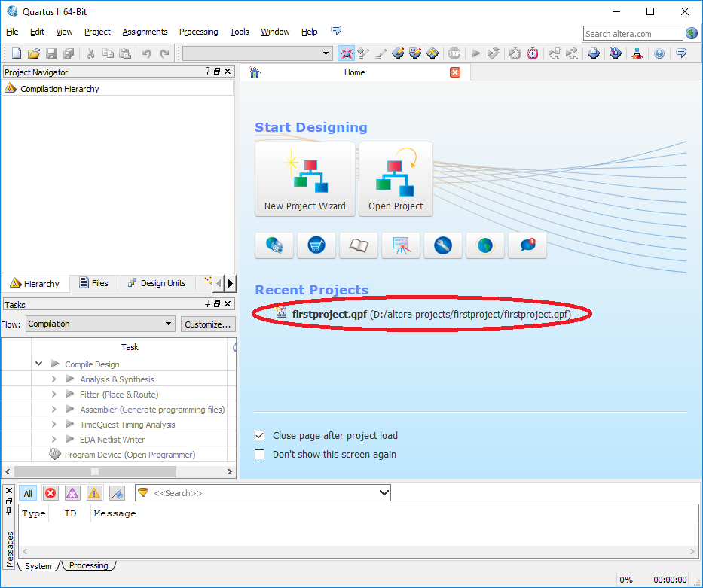This screenshot has height=588, width=703.
Task: Click the Cut scissors toolbar icon
Action: pos(90,53)
